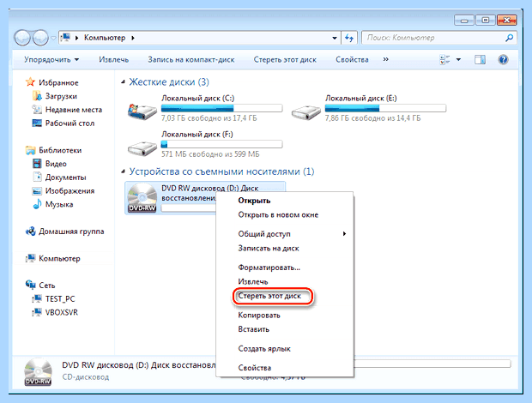
Task: Choose Создать ярлык in context menu
Action: [x=285, y=349]
